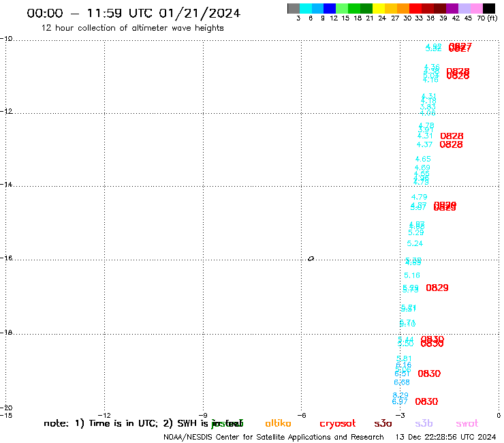Click the longitude axis label -3

tap(400, 415)
